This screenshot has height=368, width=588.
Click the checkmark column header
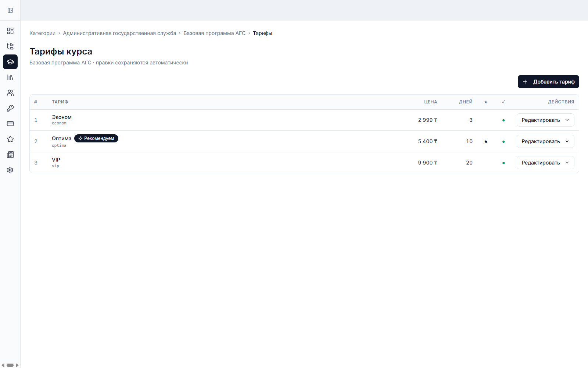point(503,102)
